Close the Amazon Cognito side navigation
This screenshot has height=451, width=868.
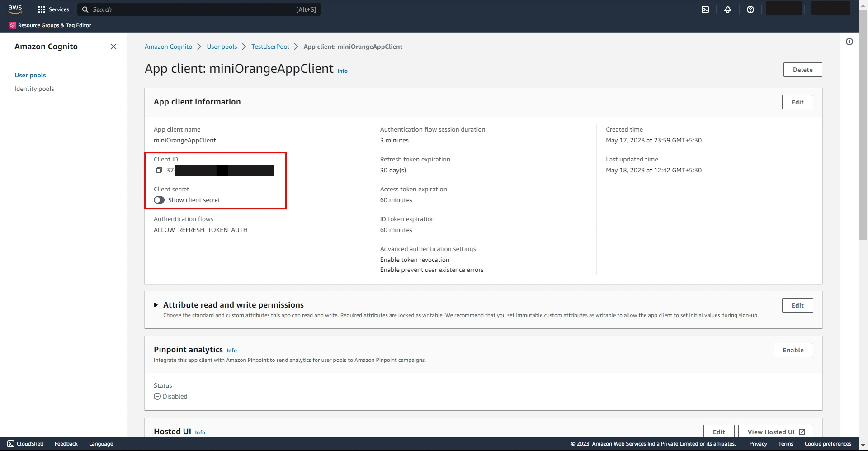(x=113, y=47)
